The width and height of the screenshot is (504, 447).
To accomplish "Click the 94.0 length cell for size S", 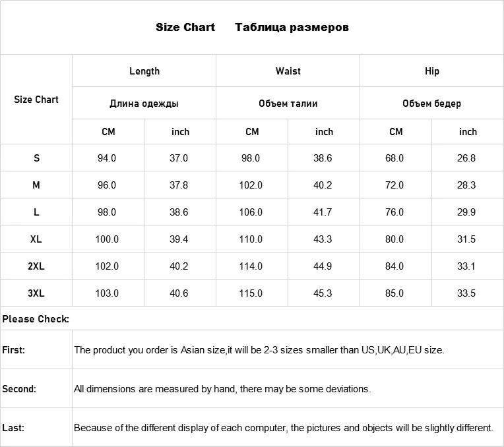I will tap(107, 158).
